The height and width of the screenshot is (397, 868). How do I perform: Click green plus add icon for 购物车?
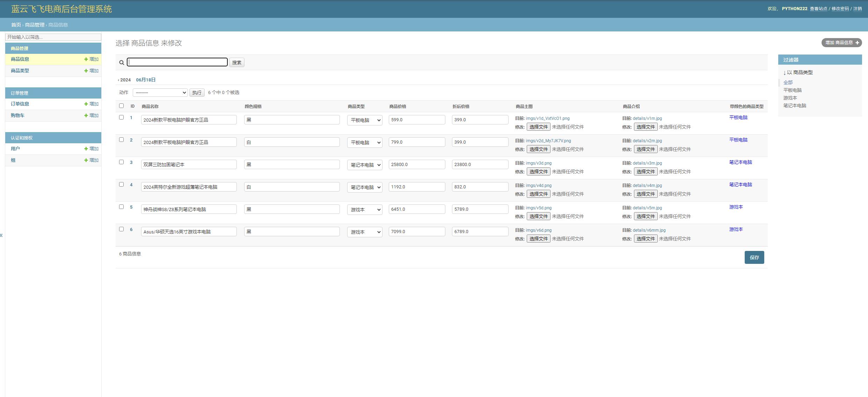pos(86,116)
